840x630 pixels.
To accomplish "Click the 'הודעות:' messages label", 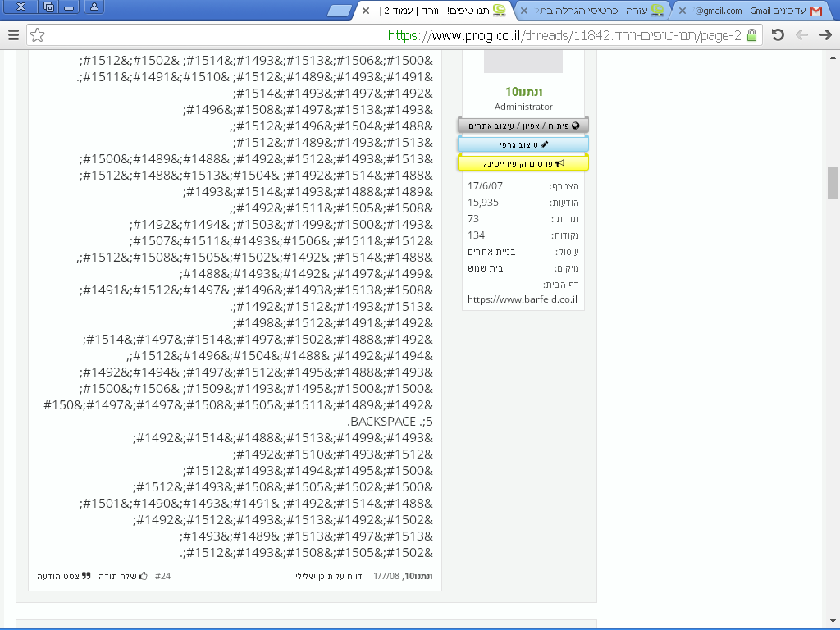I will click(564, 203).
